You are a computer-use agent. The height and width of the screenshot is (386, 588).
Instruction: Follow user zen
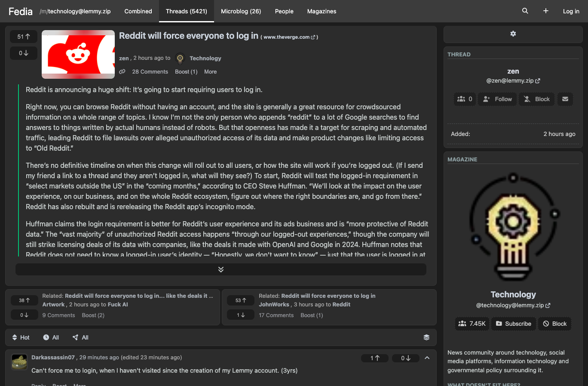tap(497, 99)
